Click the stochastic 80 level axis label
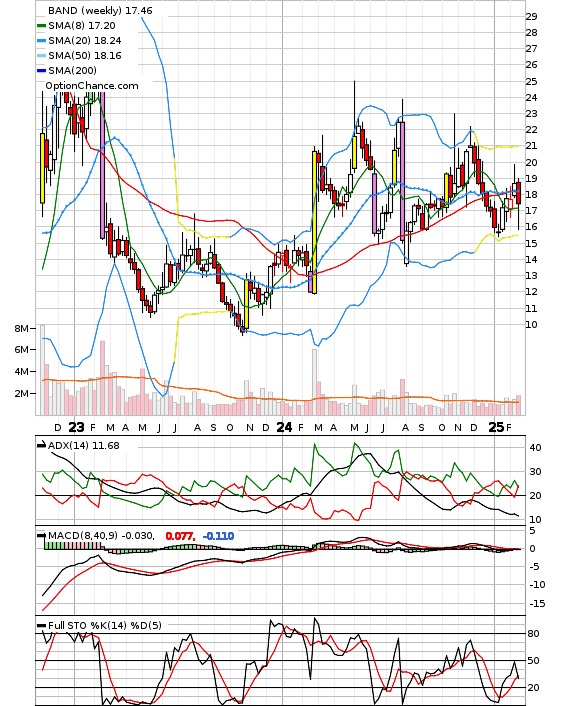Viewport: 566px width, 706px height. click(534, 634)
